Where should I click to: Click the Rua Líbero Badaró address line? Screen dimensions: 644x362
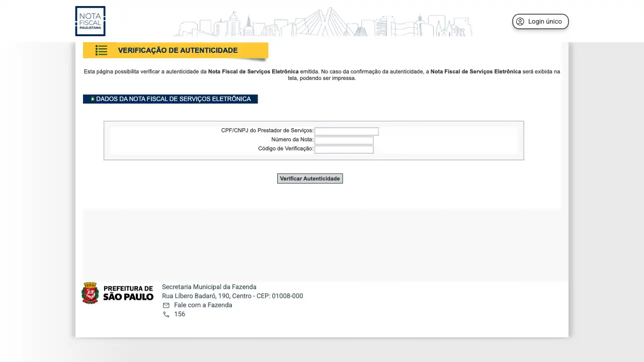(232, 296)
